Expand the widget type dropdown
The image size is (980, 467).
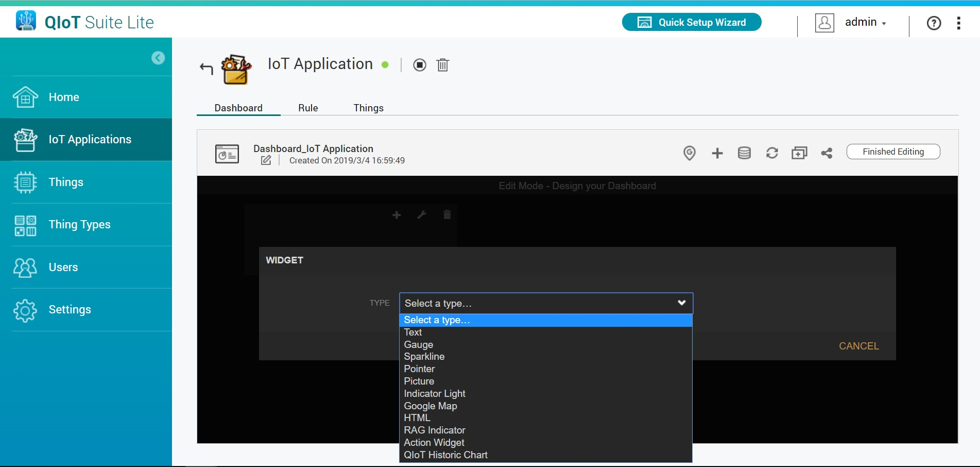pyautogui.click(x=546, y=303)
